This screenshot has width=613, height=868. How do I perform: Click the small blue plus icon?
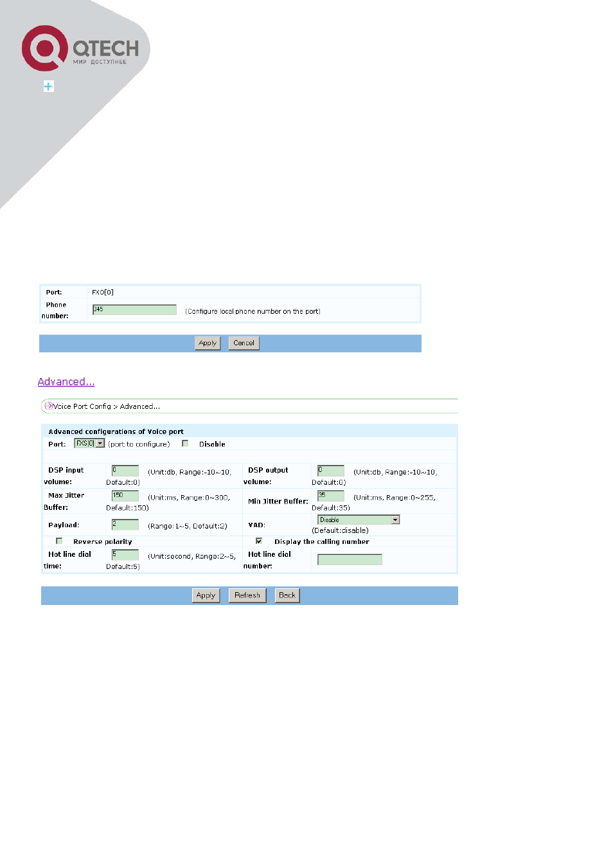click(48, 86)
